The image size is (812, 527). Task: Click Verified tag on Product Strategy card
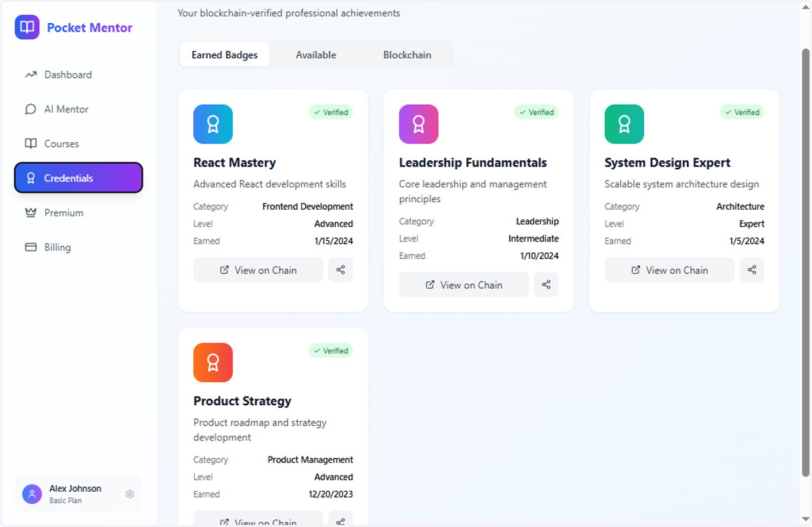(x=331, y=350)
